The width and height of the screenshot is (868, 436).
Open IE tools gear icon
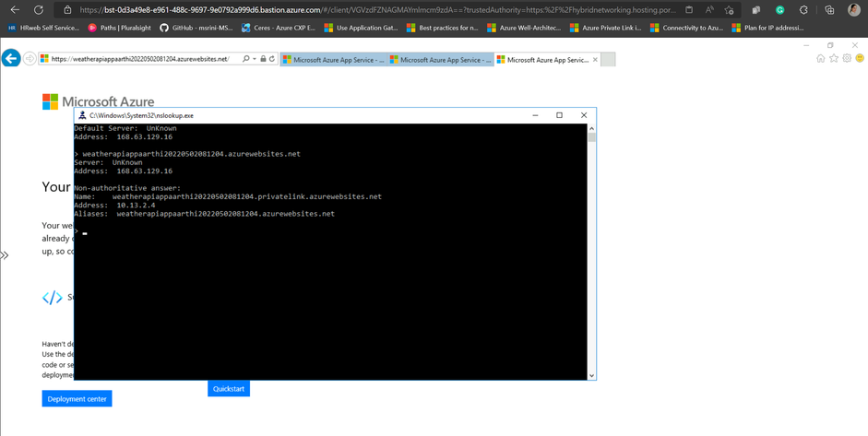pyautogui.click(x=847, y=58)
